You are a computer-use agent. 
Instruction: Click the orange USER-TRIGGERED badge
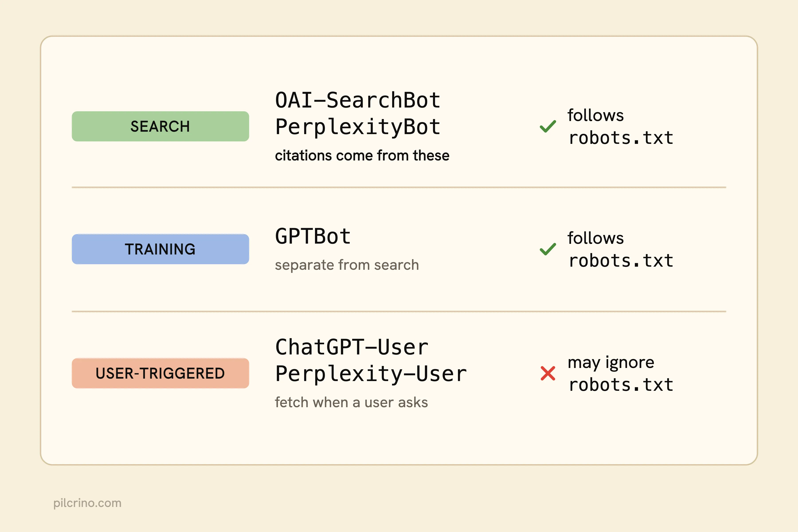[x=160, y=373]
